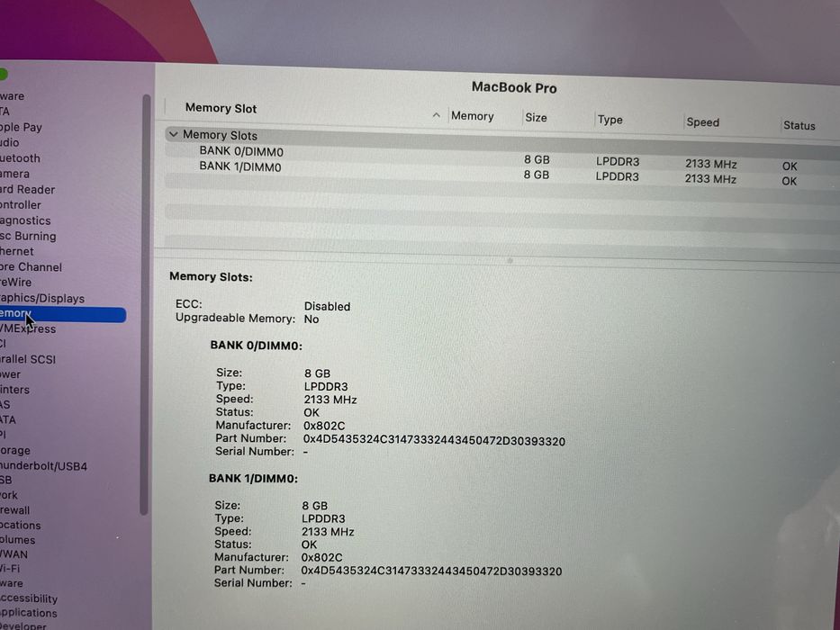Viewport: 840px width, 630px height.
Task: Select Volumes in the sidebar
Action: 17,540
